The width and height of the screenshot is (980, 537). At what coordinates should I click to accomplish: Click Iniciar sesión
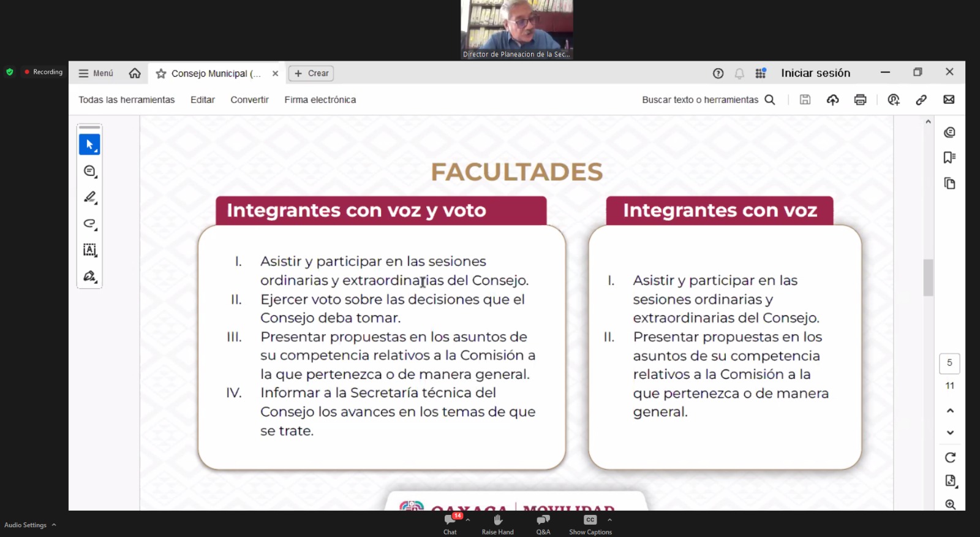pyautogui.click(x=815, y=73)
